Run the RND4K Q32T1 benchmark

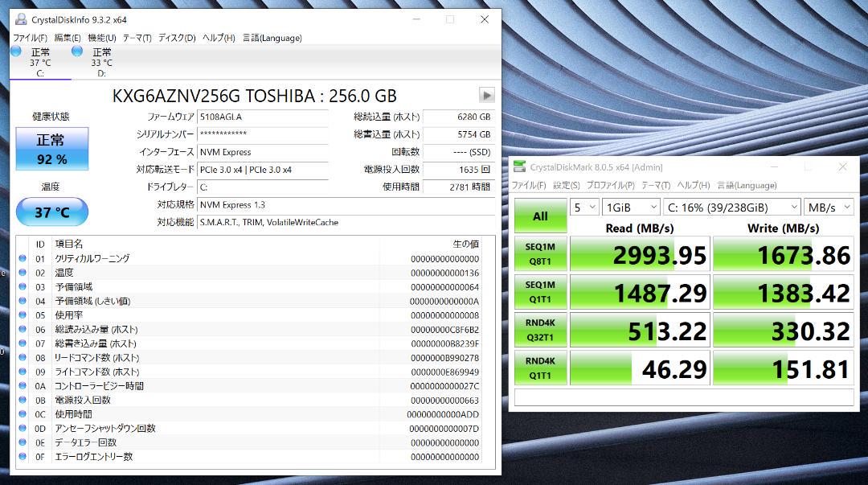540,330
